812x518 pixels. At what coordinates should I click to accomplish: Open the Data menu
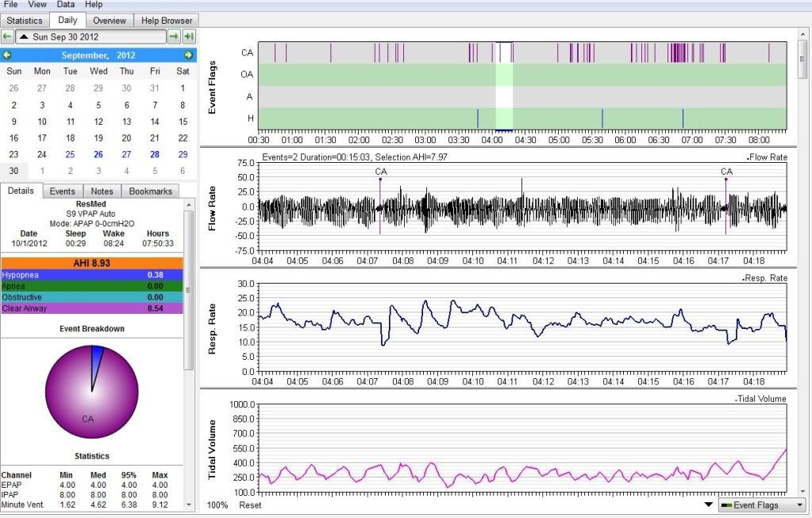[66, 4]
